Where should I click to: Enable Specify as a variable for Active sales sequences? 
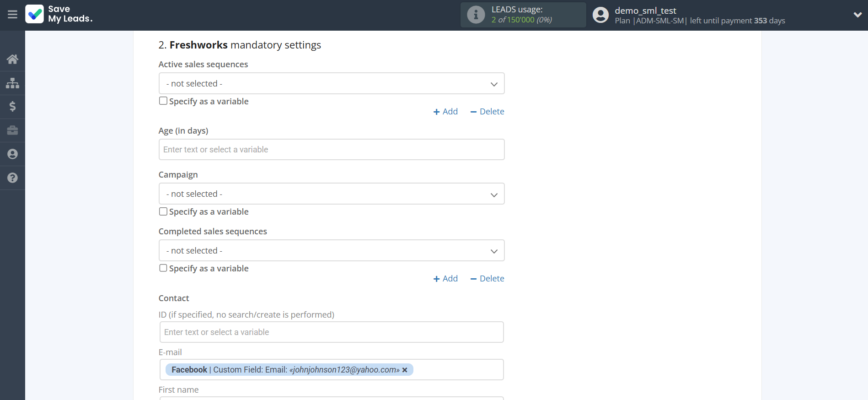pyautogui.click(x=163, y=101)
